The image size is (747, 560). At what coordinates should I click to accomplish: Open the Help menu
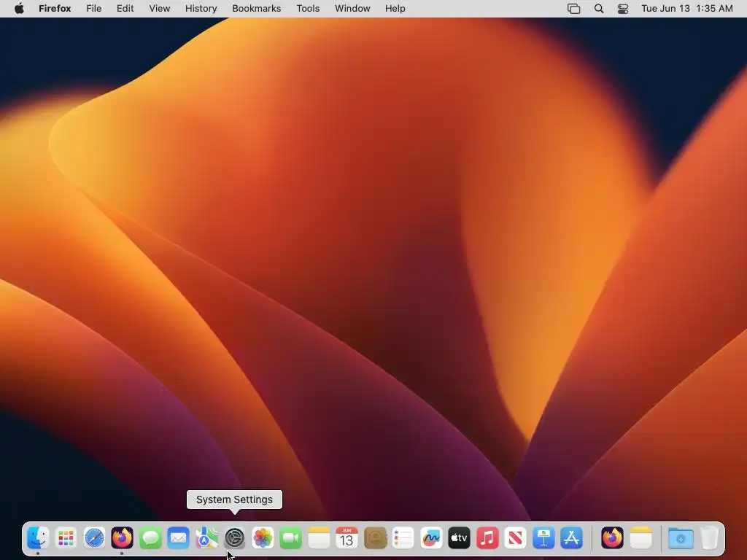395,9
